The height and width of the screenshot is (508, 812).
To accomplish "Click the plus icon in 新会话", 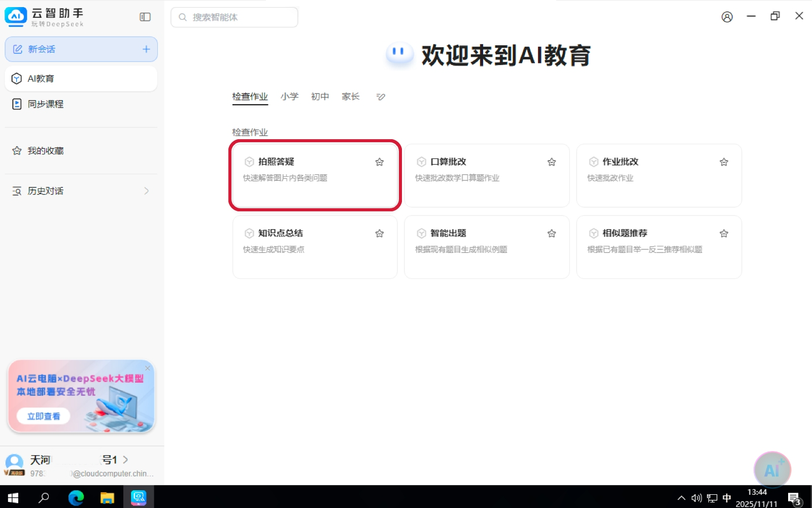I will [x=146, y=49].
